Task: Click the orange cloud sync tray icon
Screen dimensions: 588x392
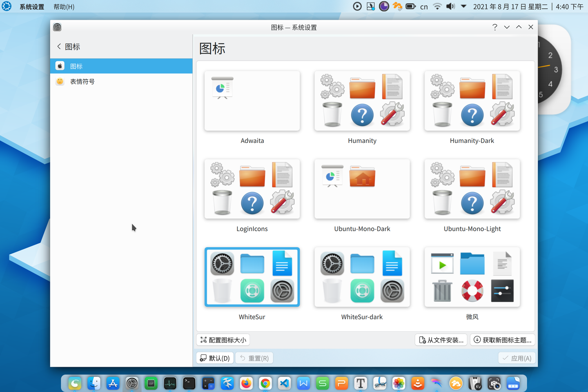Action: pyautogui.click(x=397, y=6)
